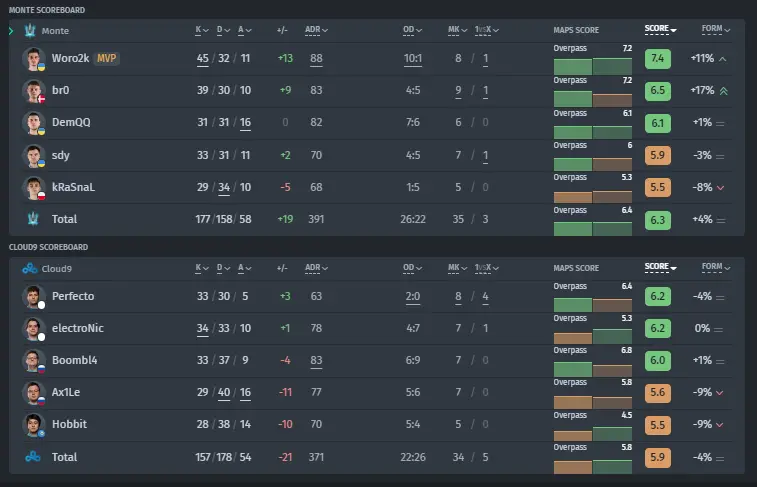757x487 pixels.
Task: Click kRaSnaL's downward form trend arrow
Action: click(x=720, y=188)
